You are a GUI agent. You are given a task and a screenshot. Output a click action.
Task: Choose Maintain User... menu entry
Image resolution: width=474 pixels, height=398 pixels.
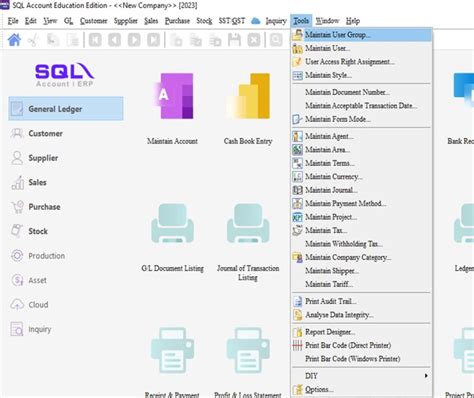(362, 48)
